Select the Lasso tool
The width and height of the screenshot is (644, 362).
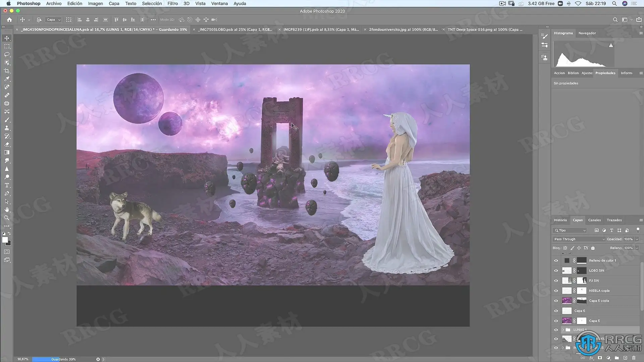coord(7,55)
